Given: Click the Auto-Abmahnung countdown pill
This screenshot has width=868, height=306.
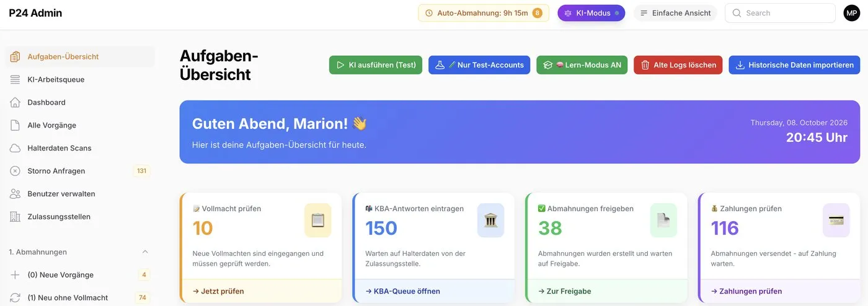Looking at the screenshot, I should tap(484, 13).
